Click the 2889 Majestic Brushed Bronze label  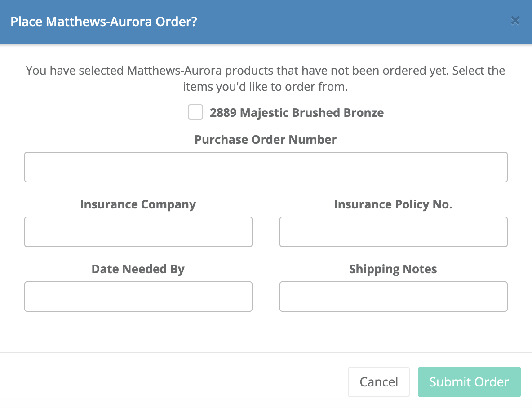click(297, 112)
